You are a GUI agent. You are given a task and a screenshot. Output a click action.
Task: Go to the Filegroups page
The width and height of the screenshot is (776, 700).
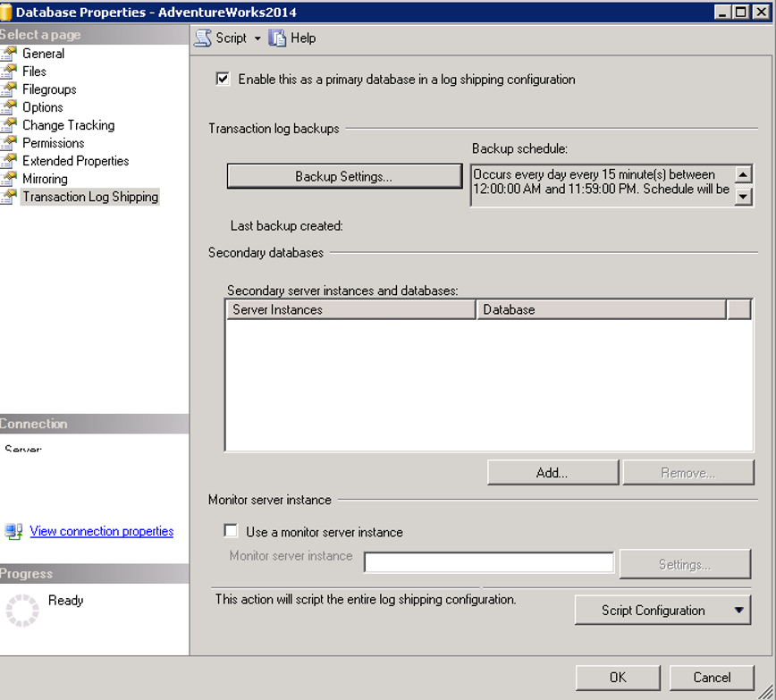(x=49, y=89)
